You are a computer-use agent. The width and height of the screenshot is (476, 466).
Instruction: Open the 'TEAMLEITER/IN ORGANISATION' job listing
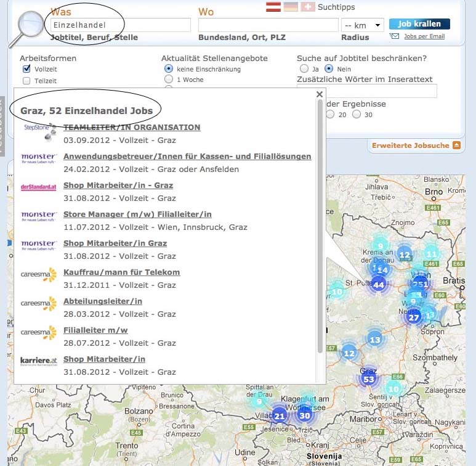click(132, 128)
